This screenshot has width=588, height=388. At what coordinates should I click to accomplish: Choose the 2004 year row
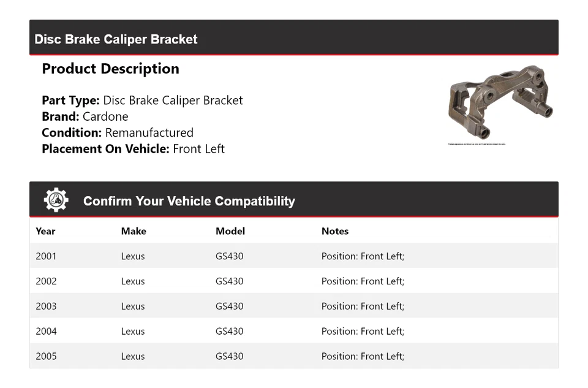[x=46, y=332]
